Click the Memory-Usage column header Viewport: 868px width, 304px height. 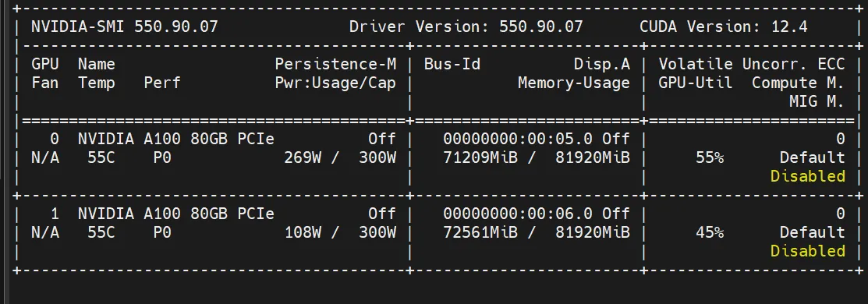[x=574, y=83]
